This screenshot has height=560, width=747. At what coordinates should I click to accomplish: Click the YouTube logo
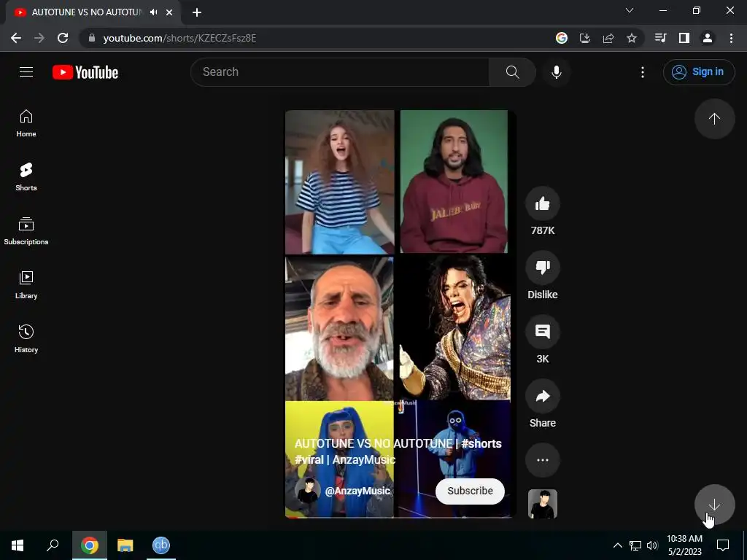pos(85,72)
